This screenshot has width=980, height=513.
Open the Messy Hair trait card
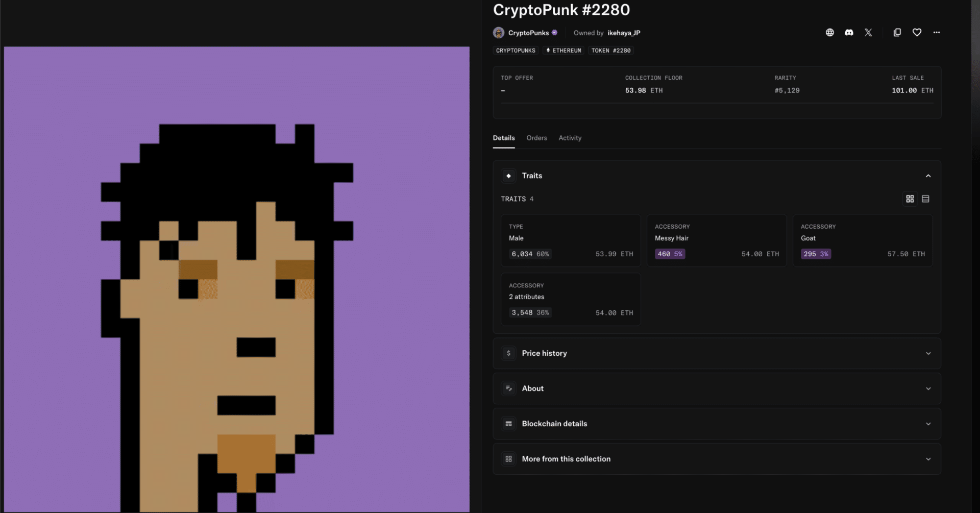click(x=717, y=240)
